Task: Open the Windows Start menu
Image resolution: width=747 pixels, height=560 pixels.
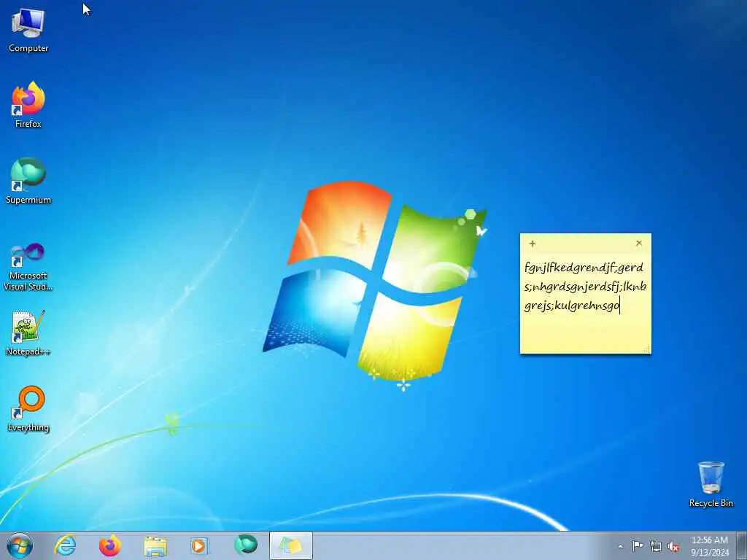Action: (20, 545)
